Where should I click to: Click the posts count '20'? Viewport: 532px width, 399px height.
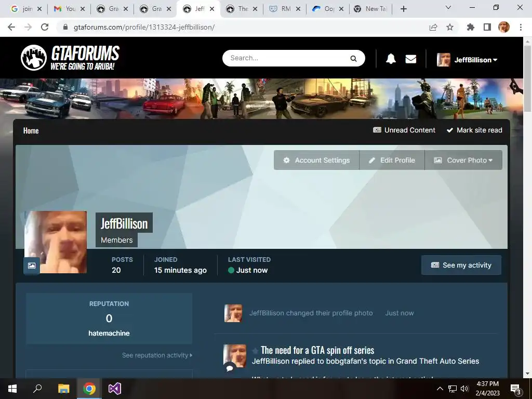pyautogui.click(x=116, y=270)
